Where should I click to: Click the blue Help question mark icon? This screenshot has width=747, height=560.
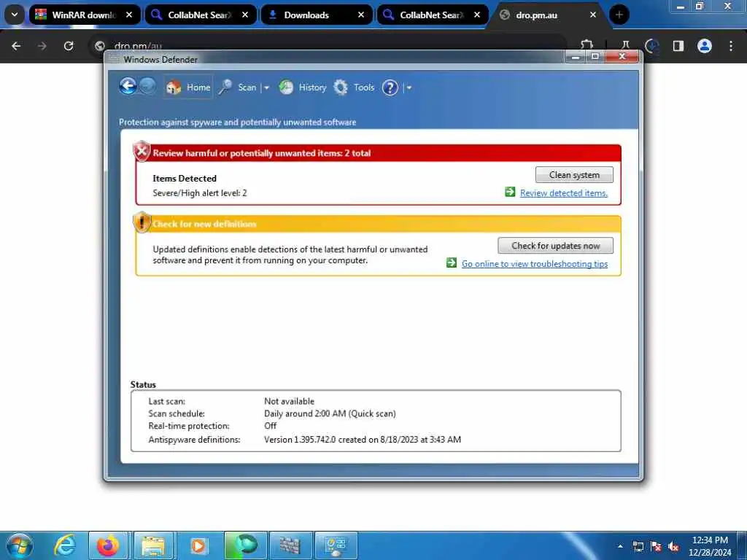pyautogui.click(x=390, y=87)
